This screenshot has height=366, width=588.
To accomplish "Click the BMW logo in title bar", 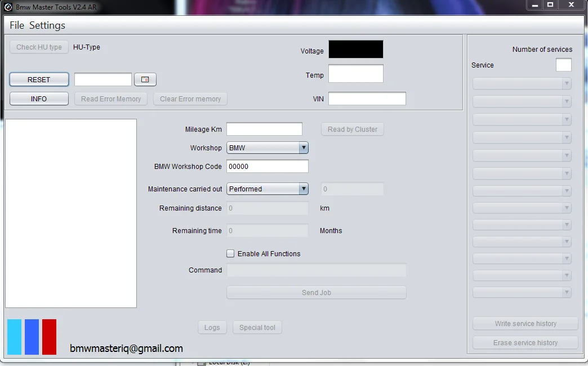I will click(8, 7).
